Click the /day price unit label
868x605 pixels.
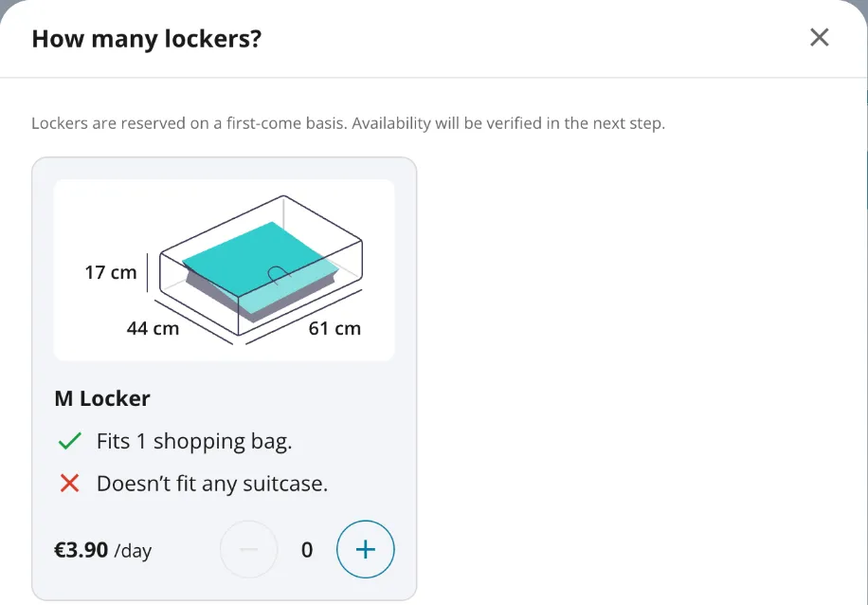pos(133,551)
